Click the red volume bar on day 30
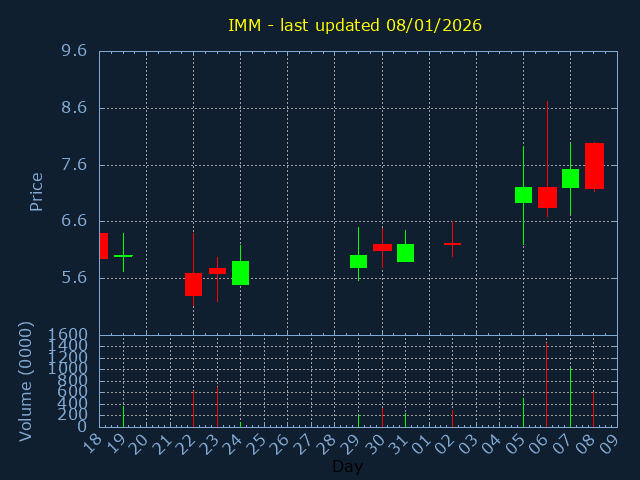Viewport: 640px width, 480px height. [382, 417]
